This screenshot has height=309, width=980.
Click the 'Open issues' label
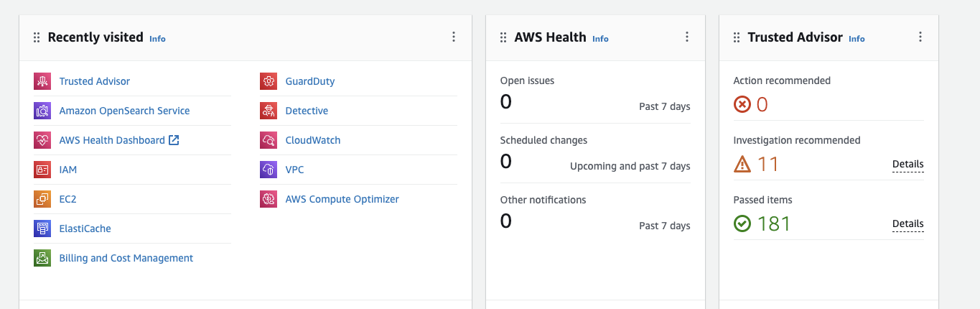click(x=527, y=80)
